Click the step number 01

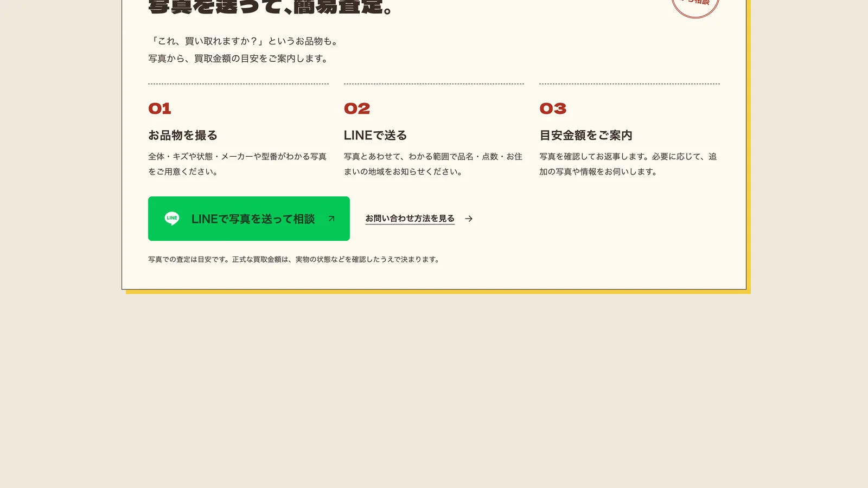coord(159,108)
